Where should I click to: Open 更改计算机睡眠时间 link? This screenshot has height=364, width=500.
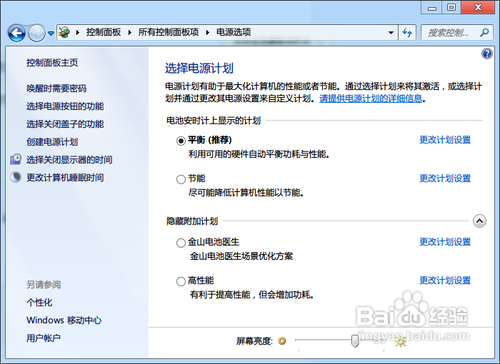(x=65, y=177)
